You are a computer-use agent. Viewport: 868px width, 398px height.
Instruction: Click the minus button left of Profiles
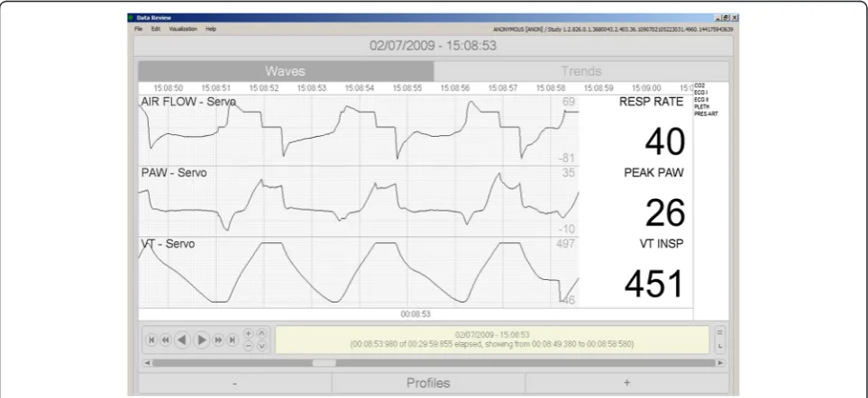(x=234, y=383)
